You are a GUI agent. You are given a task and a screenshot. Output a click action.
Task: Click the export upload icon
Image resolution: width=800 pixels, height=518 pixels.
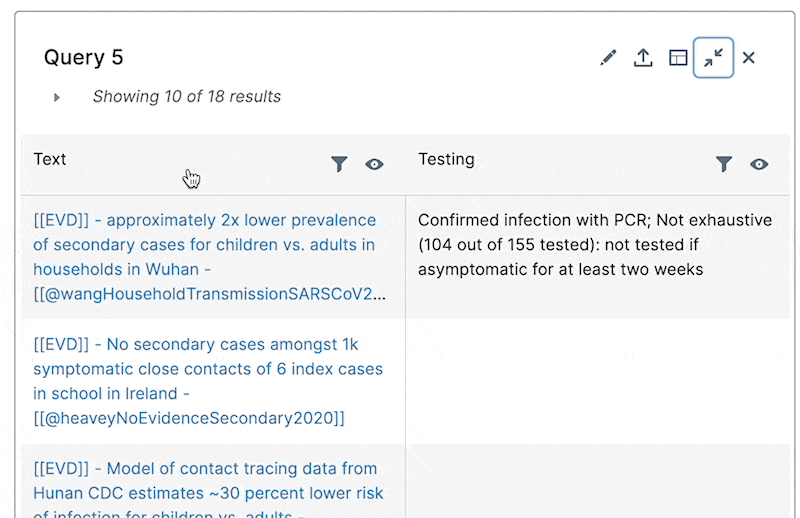(x=643, y=58)
